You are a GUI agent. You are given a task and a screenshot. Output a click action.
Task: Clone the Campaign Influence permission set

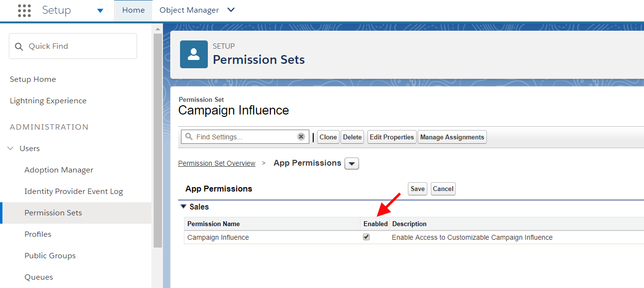click(328, 137)
